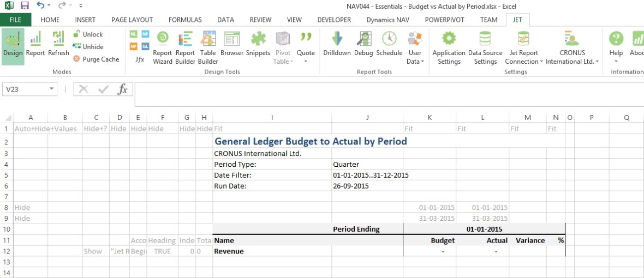644x278 pixels.
Task: Expand the Name Box dropdown
Action: point(52,89)
